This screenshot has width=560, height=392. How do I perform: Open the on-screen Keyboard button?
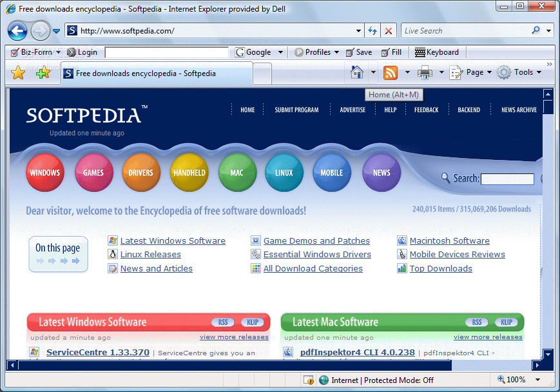click(x=436, y=52)
